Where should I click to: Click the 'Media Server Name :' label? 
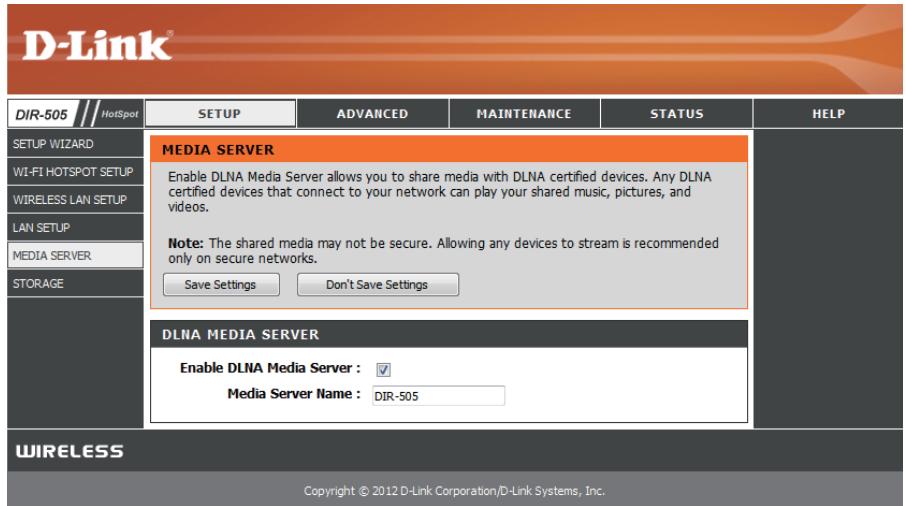294,394
